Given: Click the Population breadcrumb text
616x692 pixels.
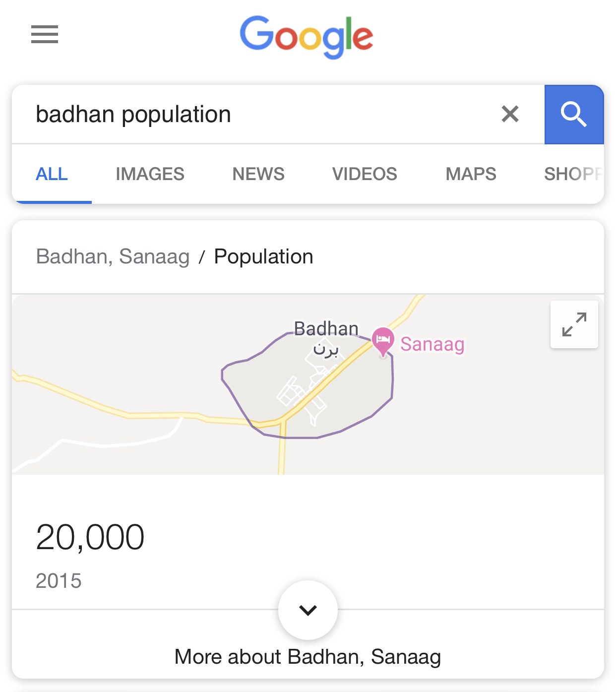Looking at the screenshot, I should (x=263, y=256).
